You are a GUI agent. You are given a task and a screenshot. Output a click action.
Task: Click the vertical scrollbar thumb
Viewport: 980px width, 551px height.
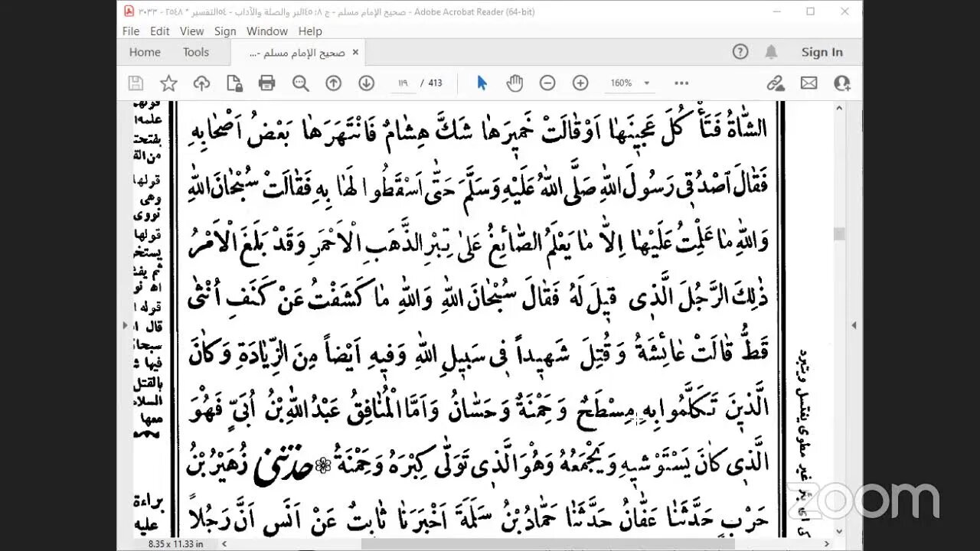pos(838,234)
